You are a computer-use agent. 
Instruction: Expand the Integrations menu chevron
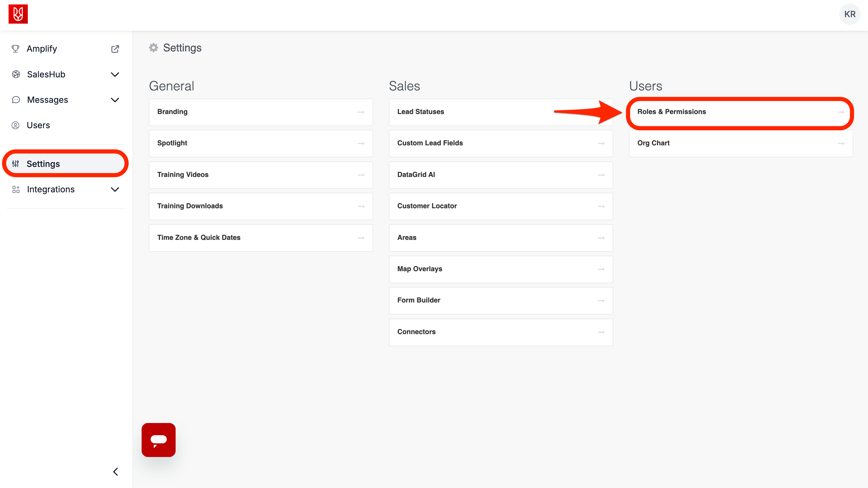pos(115,189)
